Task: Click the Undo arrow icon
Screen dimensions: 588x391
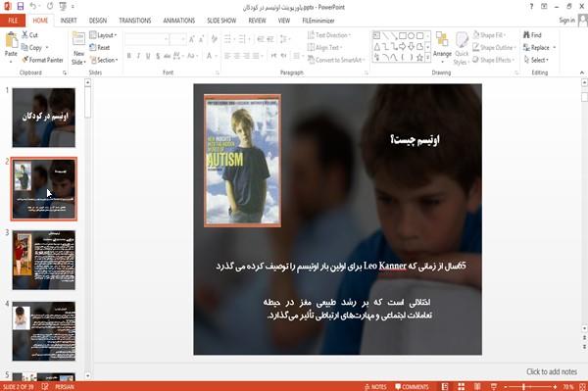Action: 33,6
